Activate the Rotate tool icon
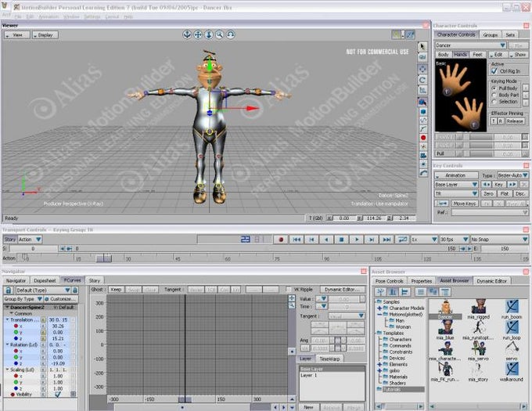 click(x=422, y=80)
